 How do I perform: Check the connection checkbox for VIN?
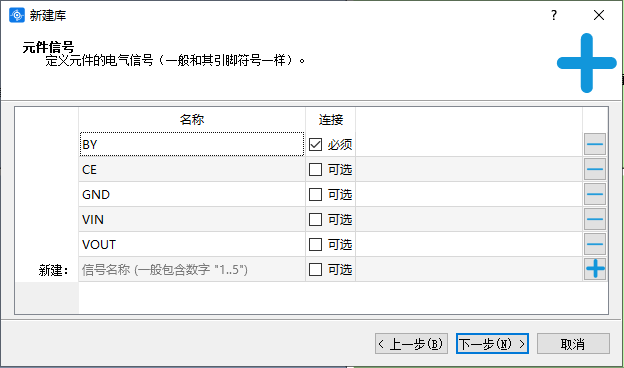[x=316, y=220]
